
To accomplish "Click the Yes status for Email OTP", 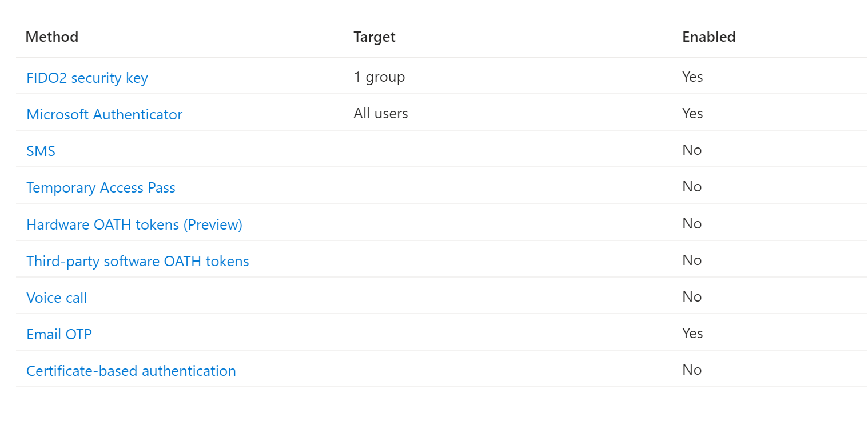I will click(x=692, y=333).
